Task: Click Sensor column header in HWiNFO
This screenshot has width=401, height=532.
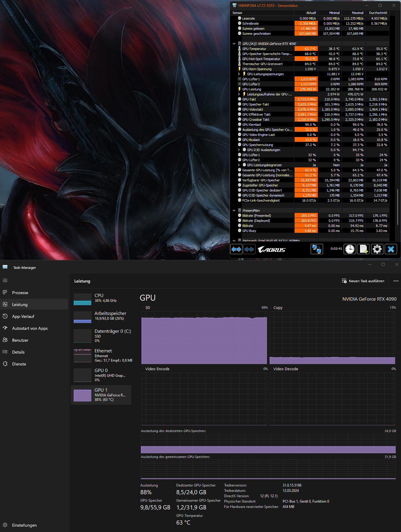Action: (x=262, y=13)
